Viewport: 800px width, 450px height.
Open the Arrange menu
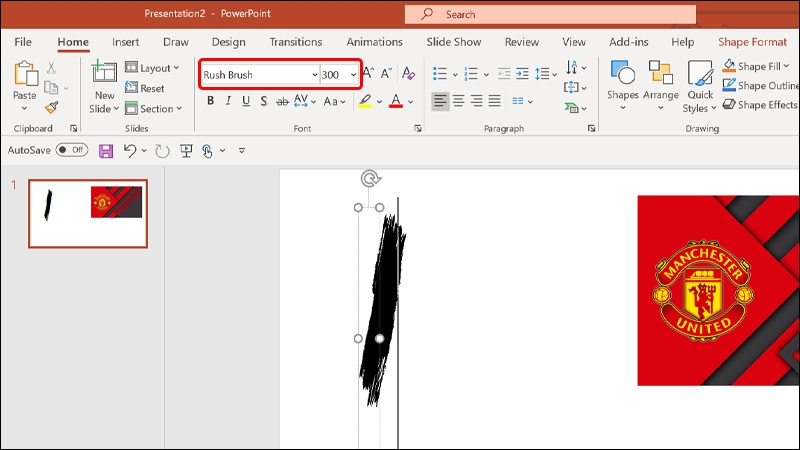661,85
